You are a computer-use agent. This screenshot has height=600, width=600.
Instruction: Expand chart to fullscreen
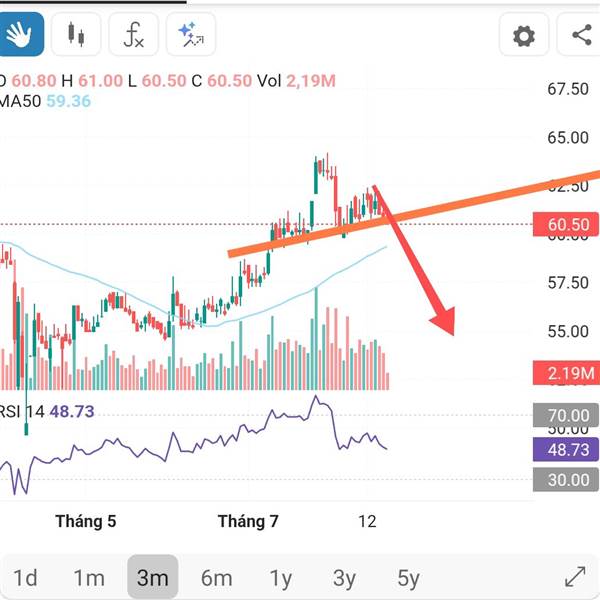[x=575, y=576]
